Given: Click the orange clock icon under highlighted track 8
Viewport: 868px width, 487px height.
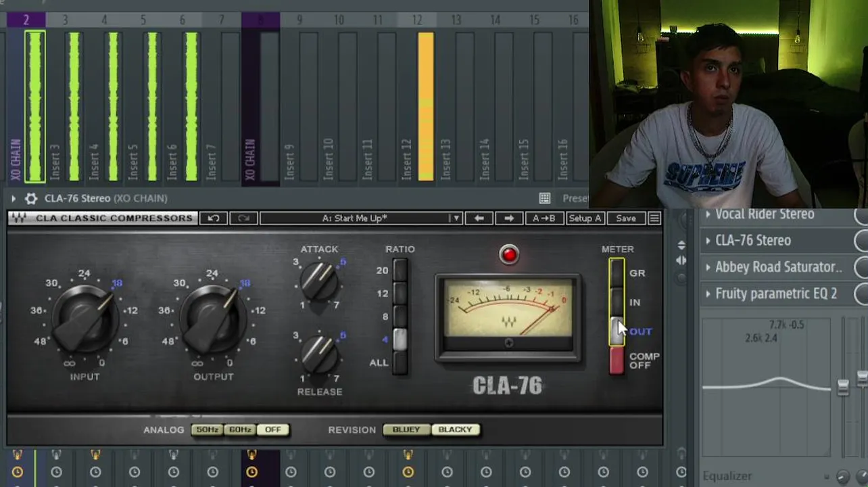Looking at the screenshot, I should 251,472.
